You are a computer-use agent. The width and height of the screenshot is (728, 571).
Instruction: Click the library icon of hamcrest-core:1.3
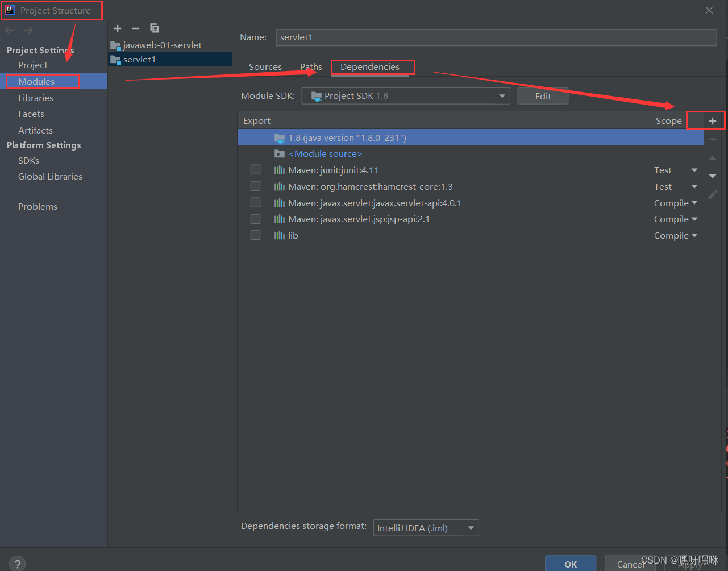coord(280,186)
